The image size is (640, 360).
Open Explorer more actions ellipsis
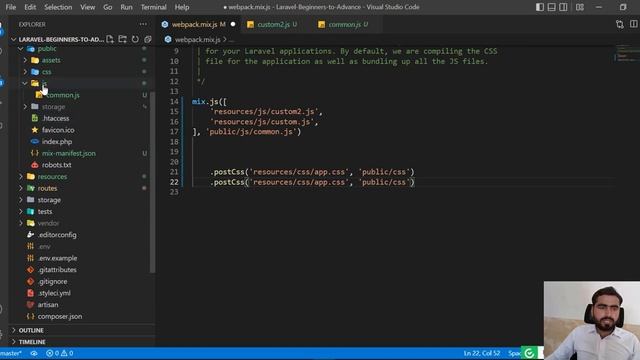[143, 24]
